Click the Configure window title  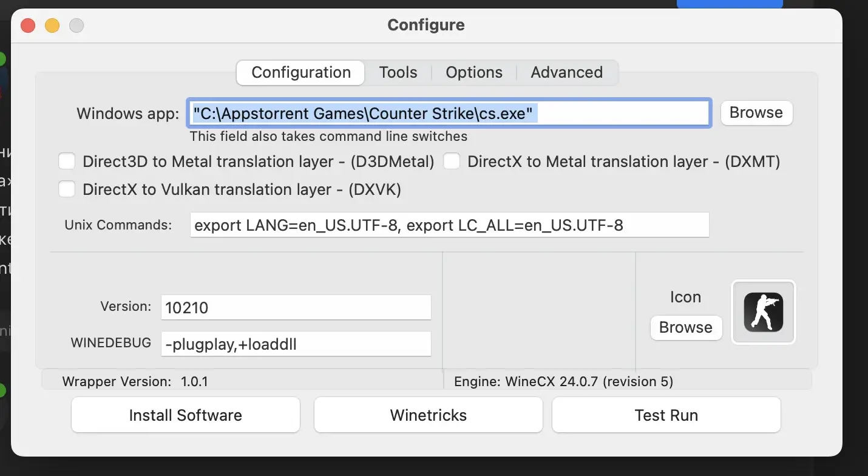(x=426, y=25)
